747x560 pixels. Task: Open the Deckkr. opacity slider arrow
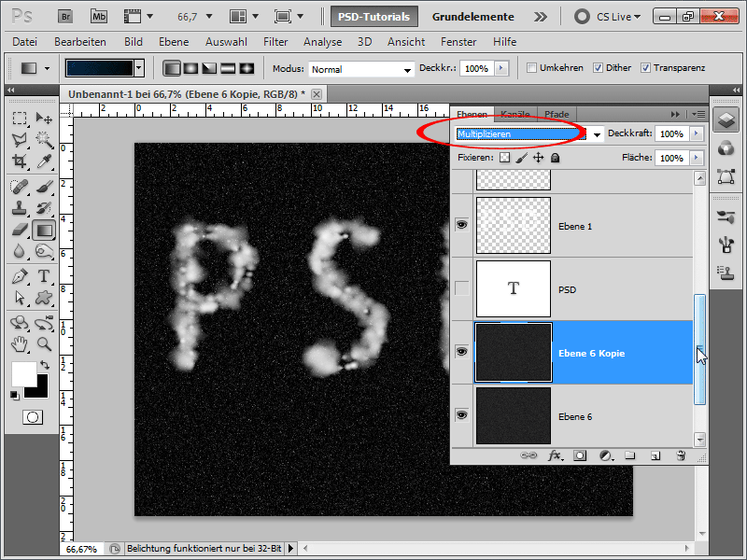pos(500,68)
